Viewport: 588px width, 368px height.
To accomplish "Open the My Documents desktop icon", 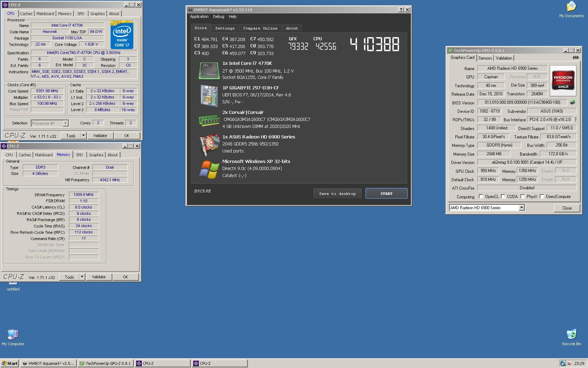I will click(x=571, y=9).
